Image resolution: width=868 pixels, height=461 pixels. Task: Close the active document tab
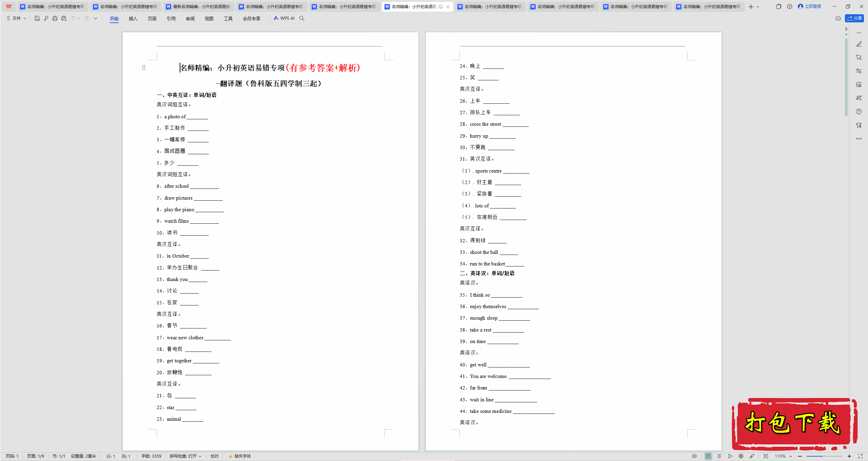click(x=448, y=6)
